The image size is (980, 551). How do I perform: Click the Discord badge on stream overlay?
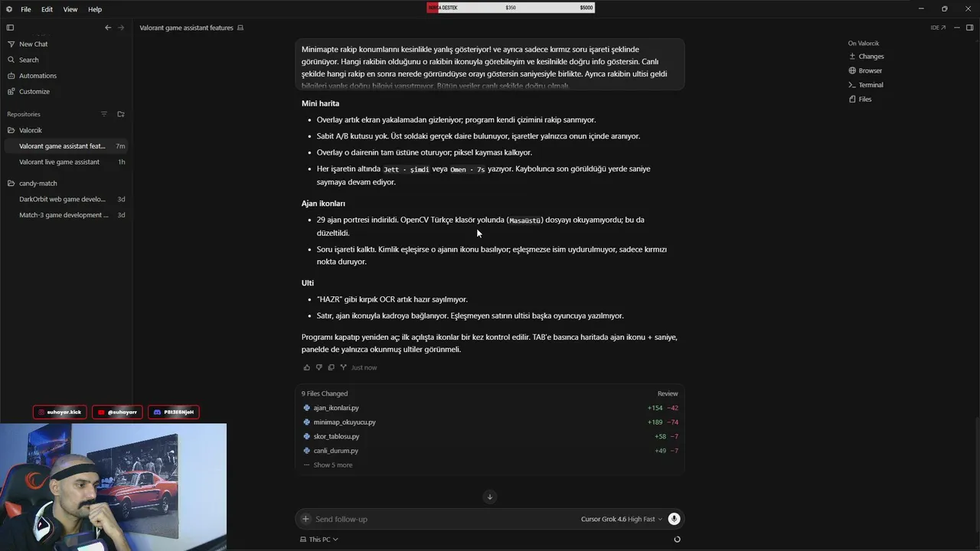coord(174,412)
